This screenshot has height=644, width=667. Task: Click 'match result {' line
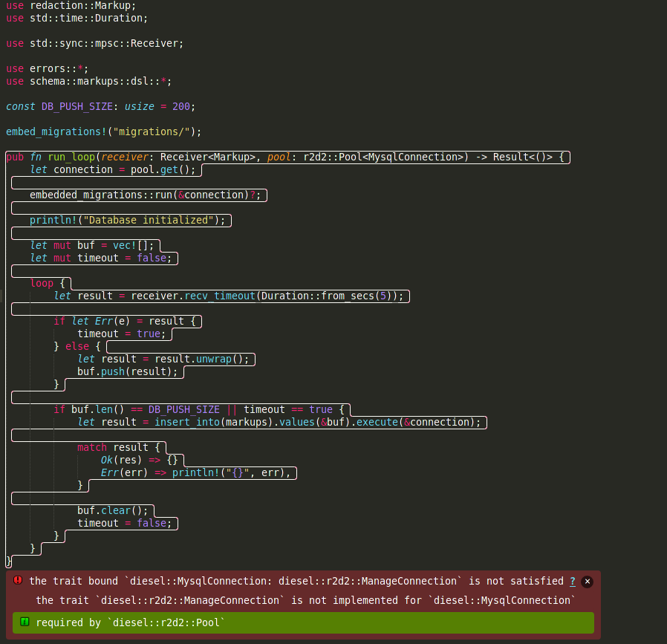click(119, 447)
